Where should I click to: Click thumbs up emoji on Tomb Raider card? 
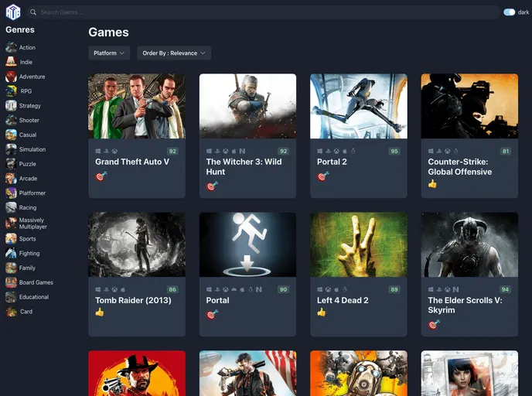tap(100, 312)
